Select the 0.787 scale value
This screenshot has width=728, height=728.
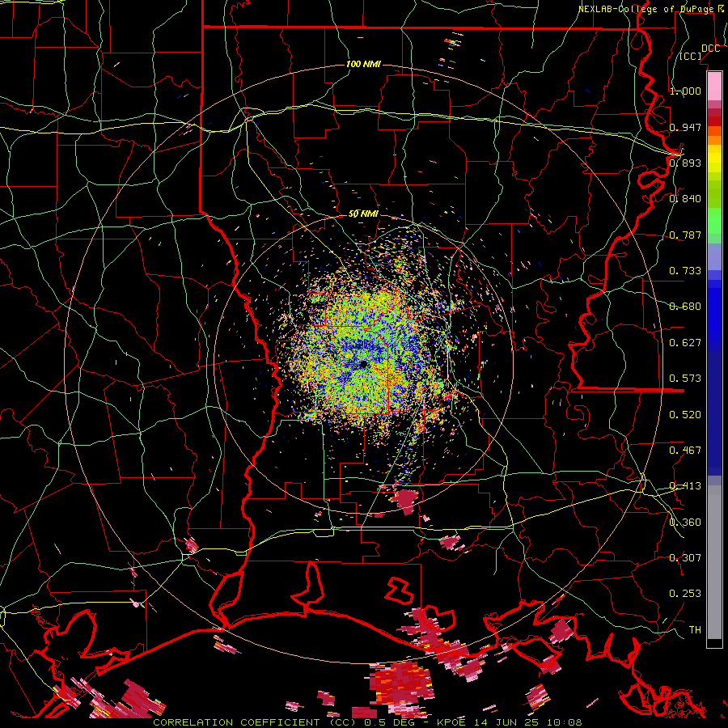point(685,235)
